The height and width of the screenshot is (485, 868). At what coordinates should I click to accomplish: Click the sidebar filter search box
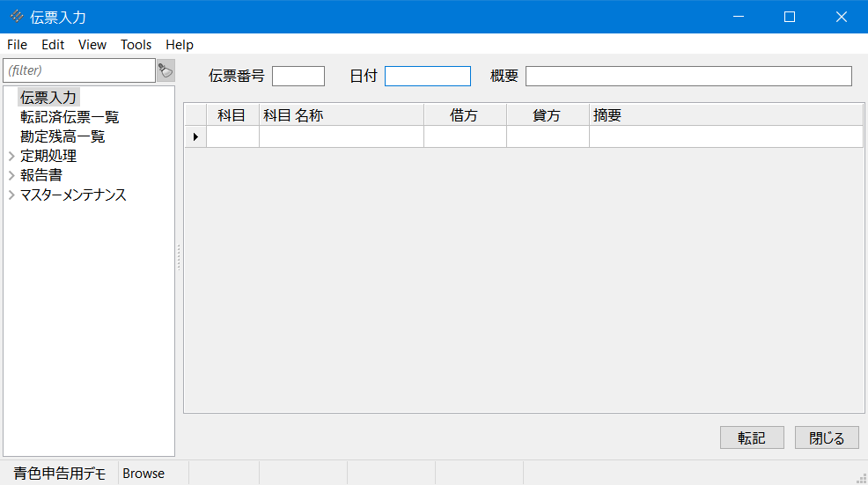[79, 70]
